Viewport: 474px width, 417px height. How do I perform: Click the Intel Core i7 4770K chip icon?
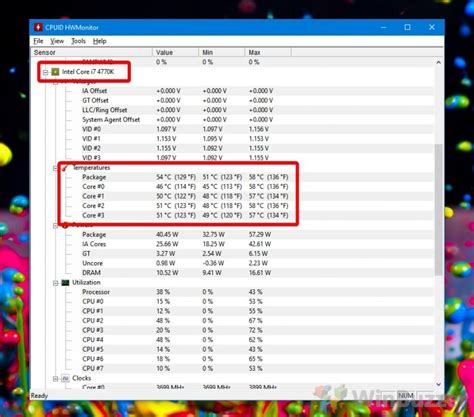55,72
